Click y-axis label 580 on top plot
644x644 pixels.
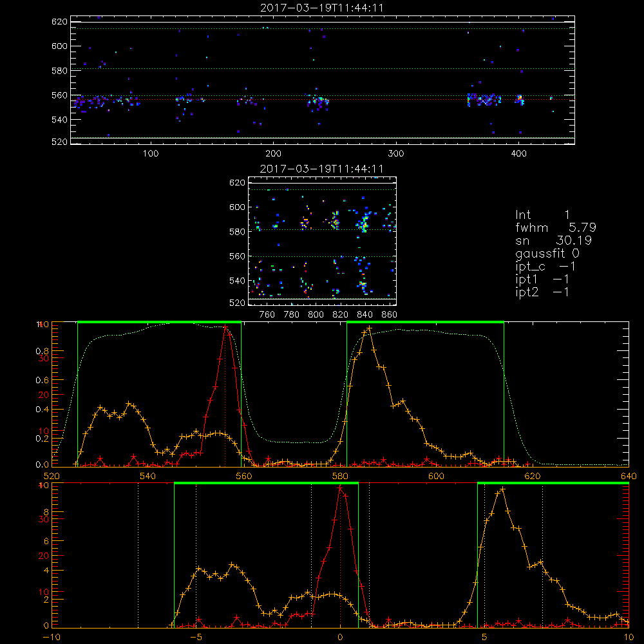coord(59,71)
